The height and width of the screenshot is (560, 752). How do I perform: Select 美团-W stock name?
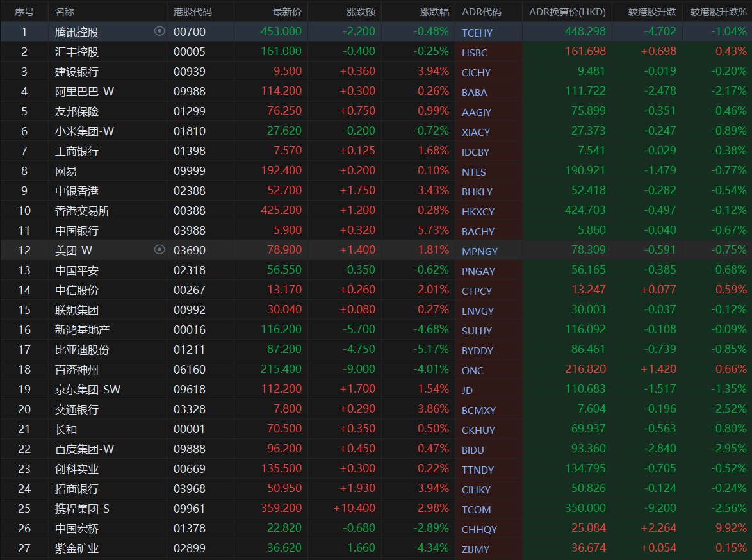[x=74, y=250]
